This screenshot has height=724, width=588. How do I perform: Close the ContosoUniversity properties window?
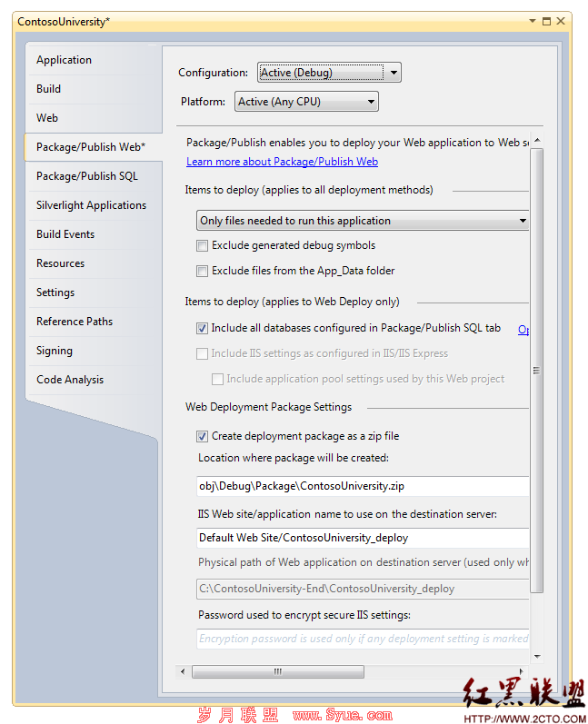pyautogui.click(x=561, y=21)
